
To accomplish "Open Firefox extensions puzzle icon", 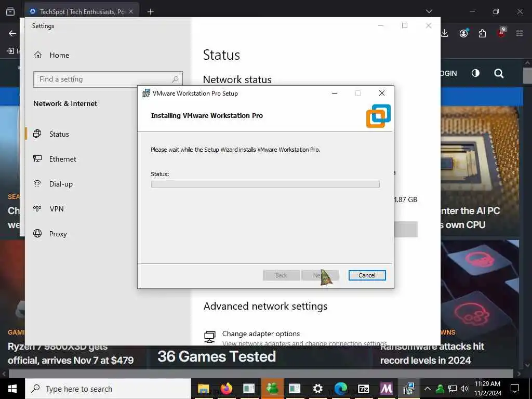I will (x=482, y=33).
